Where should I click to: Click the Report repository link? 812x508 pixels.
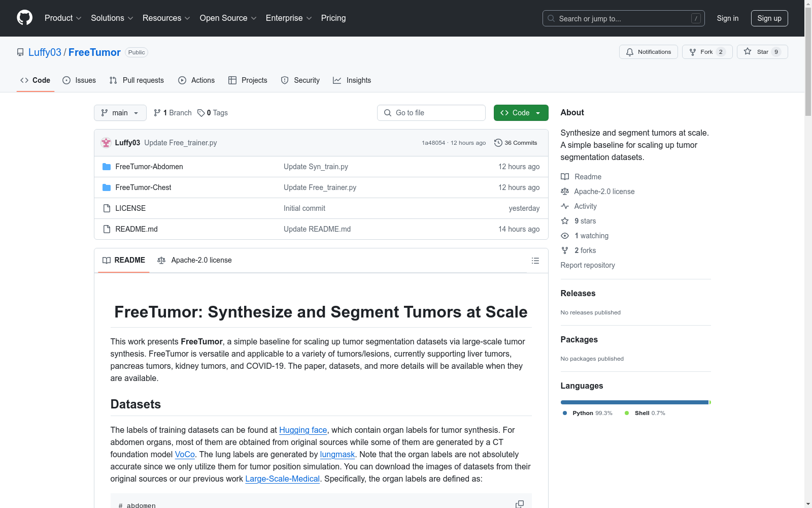coord(588,265)
